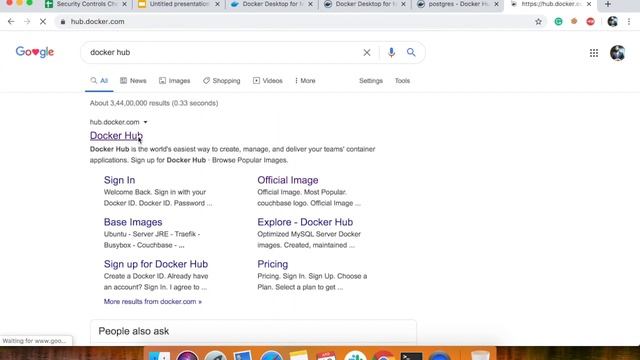Image resolution: width=640 pixels, height=360 pixels.
Task: Bookmark this page with the star icon
Action: click(538, 22)
